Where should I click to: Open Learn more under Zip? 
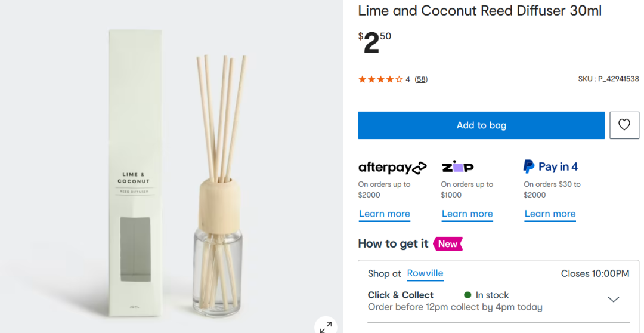pos(467,214)
